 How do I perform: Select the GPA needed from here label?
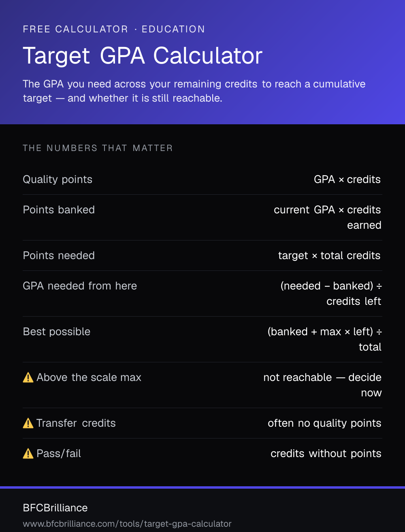point(80,286)
